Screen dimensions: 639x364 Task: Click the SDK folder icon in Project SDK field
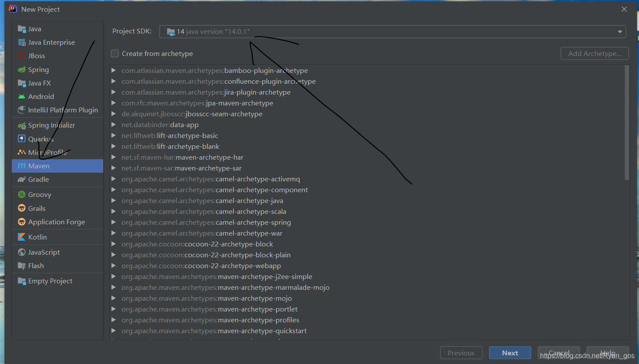click(171, 32)
